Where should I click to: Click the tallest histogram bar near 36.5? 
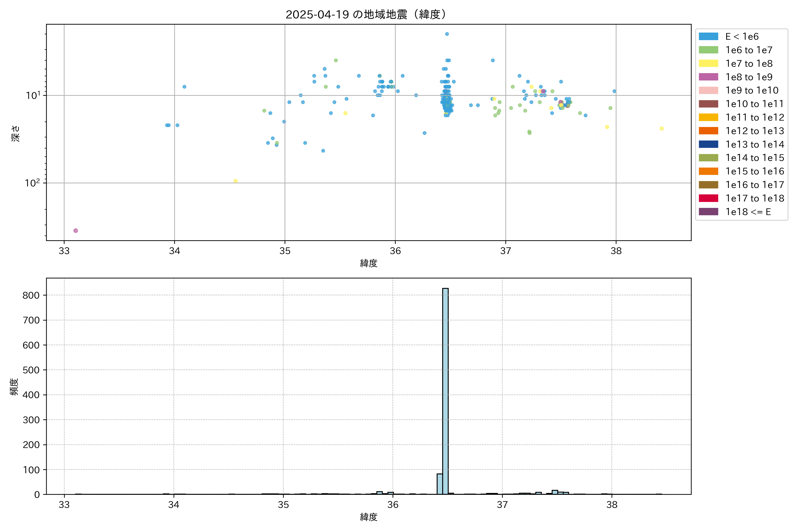[x=445, y=390]
